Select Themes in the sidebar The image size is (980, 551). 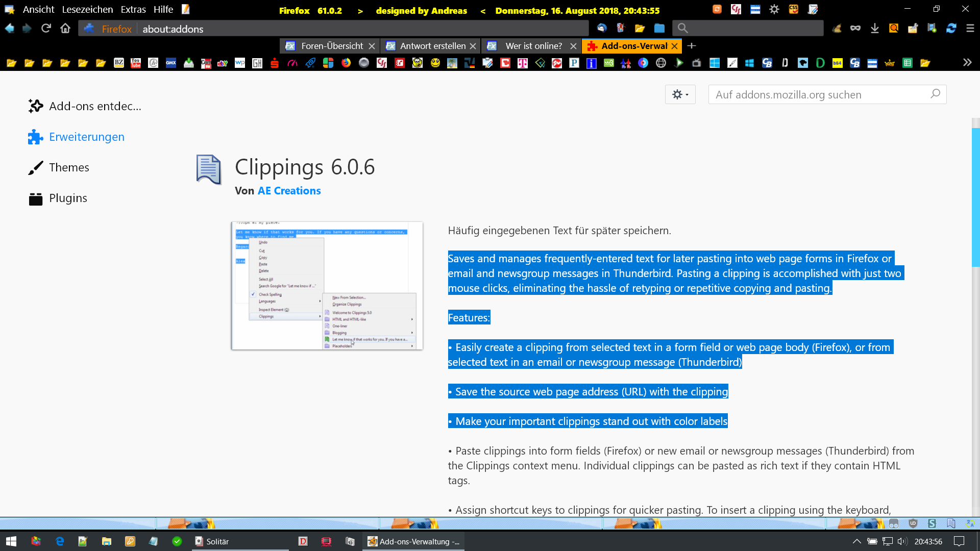(x=69, y=167)
